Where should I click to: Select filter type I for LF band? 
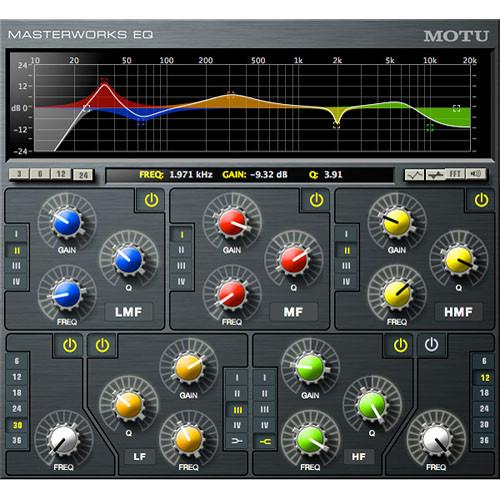237,378
